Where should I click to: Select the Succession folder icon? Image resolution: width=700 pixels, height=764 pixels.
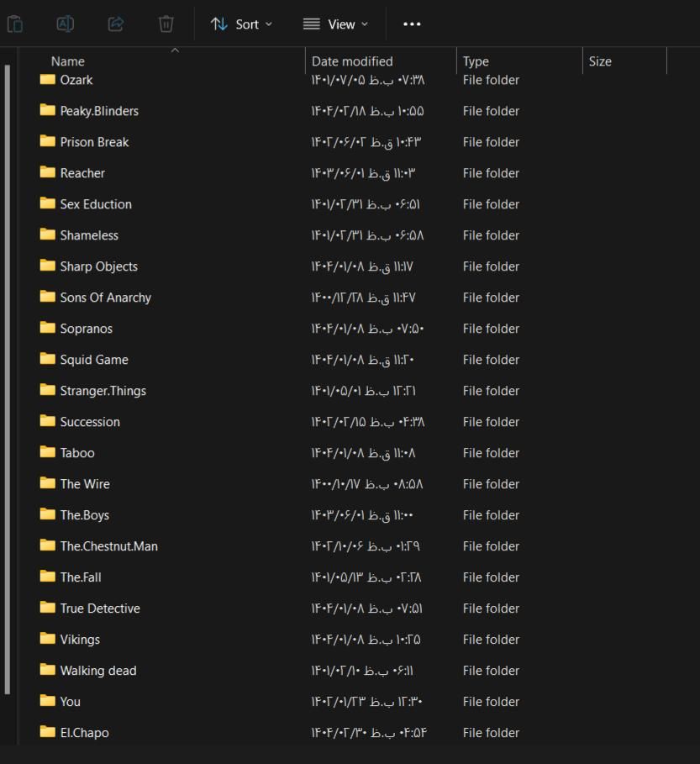(47, 421)
